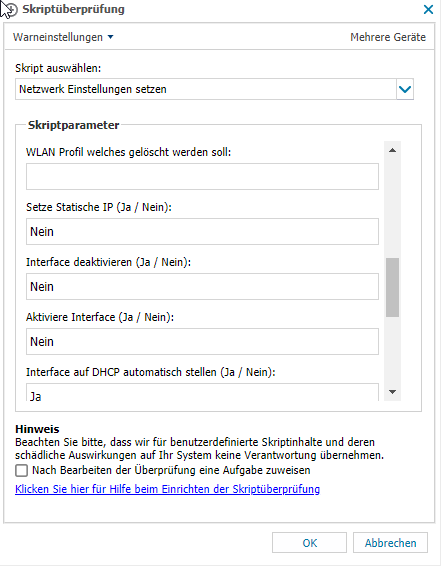The width and height of the screenshot is (441, 566).
Task: Click the Aktiviere Interface input field
Action: pyautogui.click(x=202, y=341)
